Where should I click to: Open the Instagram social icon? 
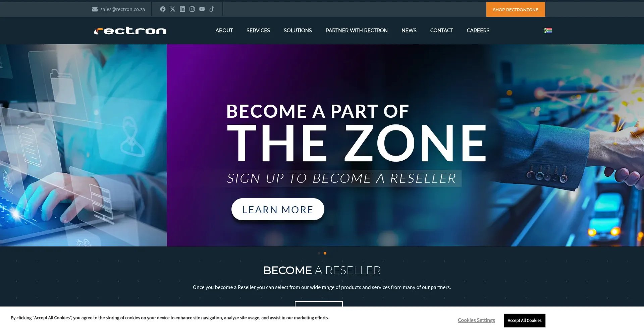click(192, 9)
